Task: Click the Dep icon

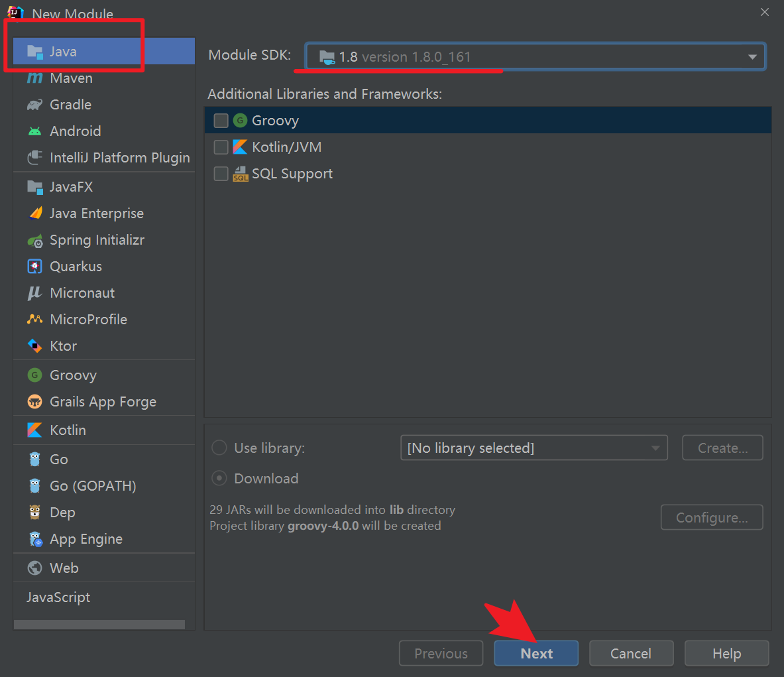Action: [x=35, y=512]
